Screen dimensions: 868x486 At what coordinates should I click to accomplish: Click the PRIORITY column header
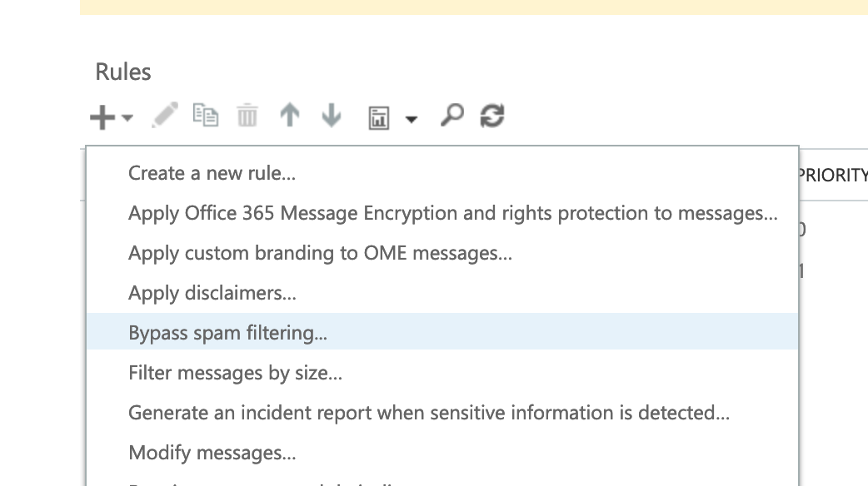pos(836,175)
